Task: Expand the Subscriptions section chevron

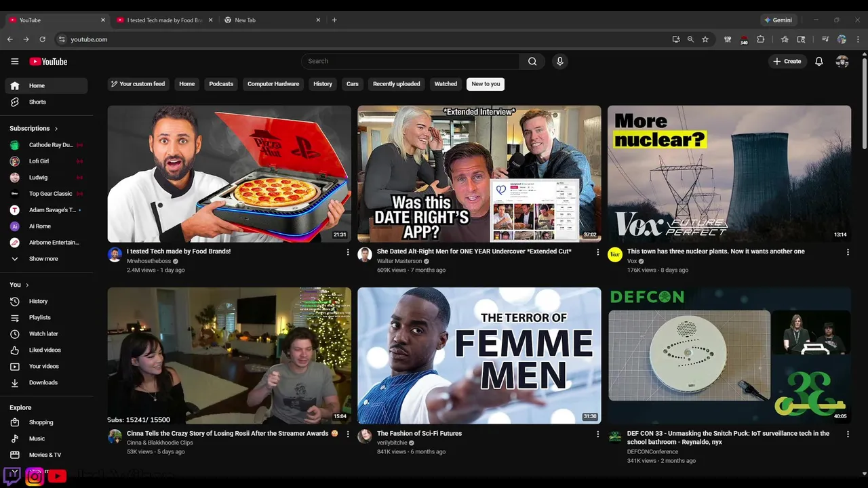Action: [56, 129]
